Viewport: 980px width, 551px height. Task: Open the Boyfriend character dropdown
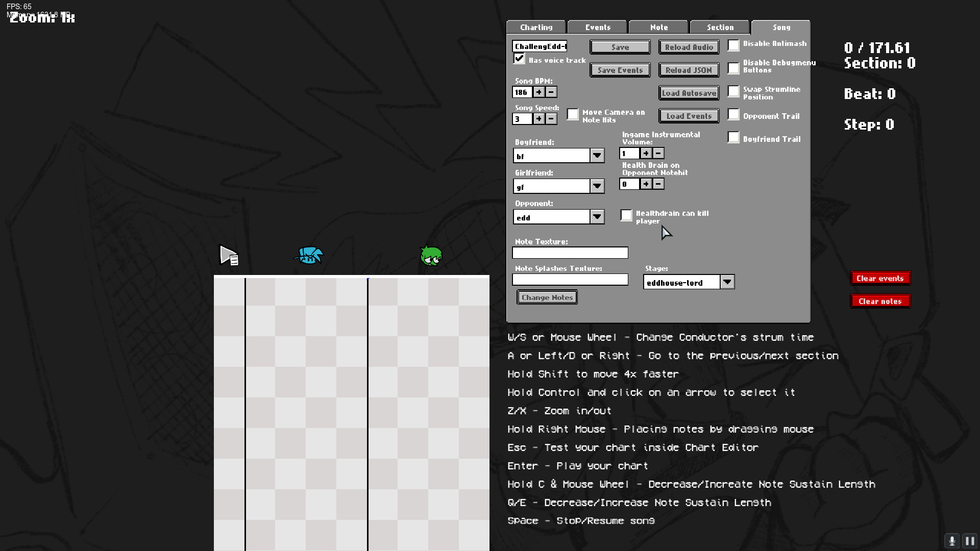pyautogui.click(x=597, y=156)
